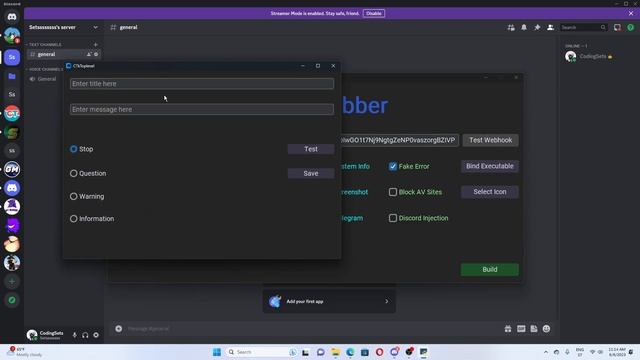
Task: Open notification settings bell icon
Action: coord(524,27)
